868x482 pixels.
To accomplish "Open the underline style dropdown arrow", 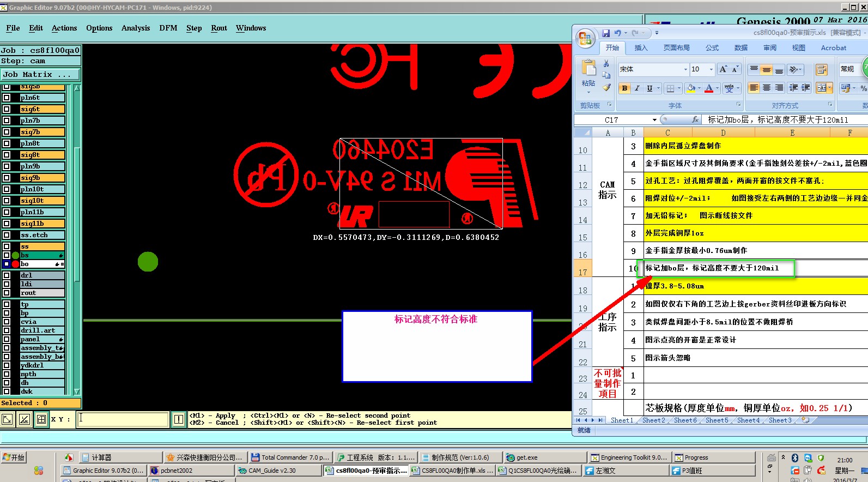I will pyautogui.click(x=658, y=88).
